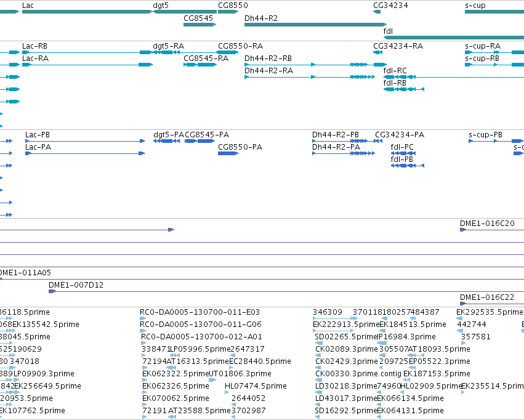Image resolution: width=524 pixels, height=420 pixels.
Task: Click the CG8545-RA transcript label
Action: click(x=206, y=59)
